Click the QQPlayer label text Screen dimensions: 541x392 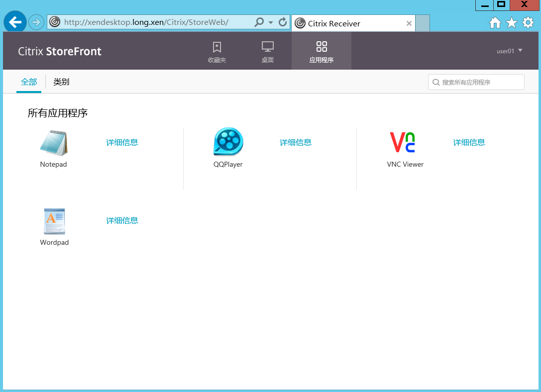(228, 165)
